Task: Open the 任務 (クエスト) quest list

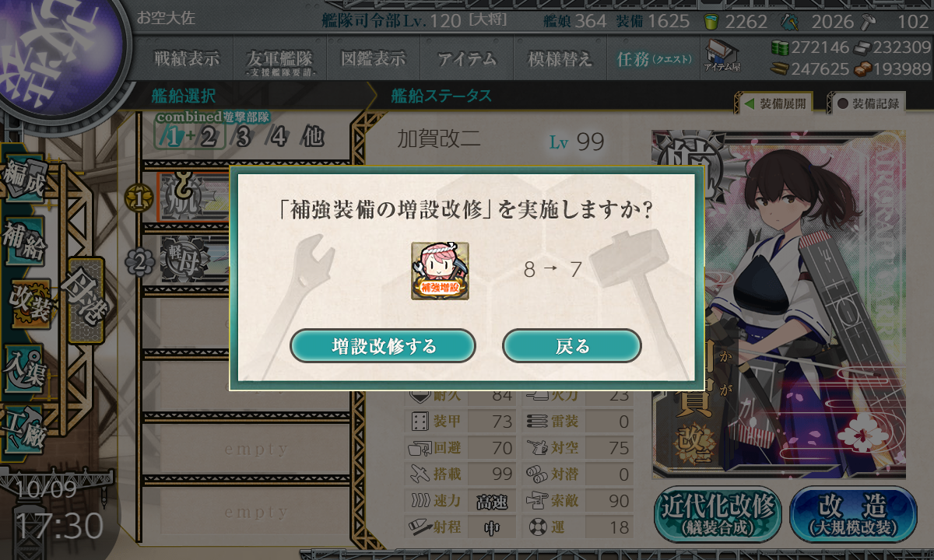Action: click(654, 59)
